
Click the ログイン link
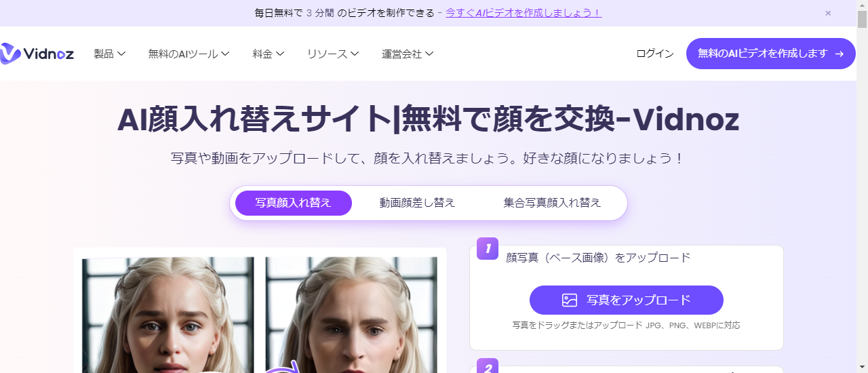(x=655, y=54)
